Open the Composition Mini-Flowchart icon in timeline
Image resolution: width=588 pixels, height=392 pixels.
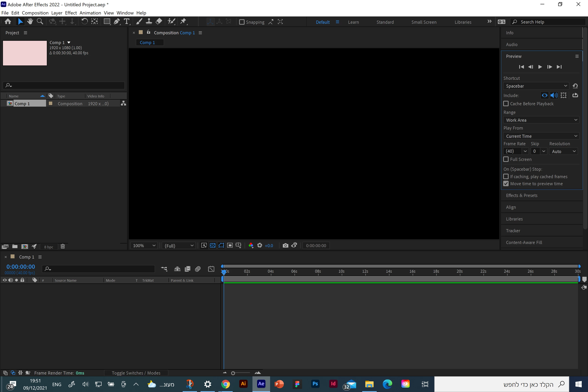coord(164,269)
